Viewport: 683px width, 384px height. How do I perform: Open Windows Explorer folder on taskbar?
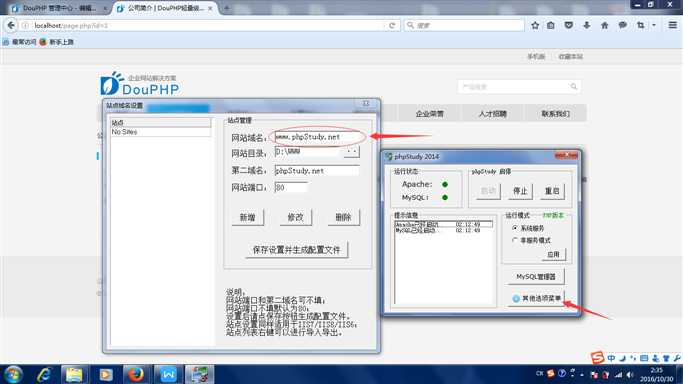(74, 374)
